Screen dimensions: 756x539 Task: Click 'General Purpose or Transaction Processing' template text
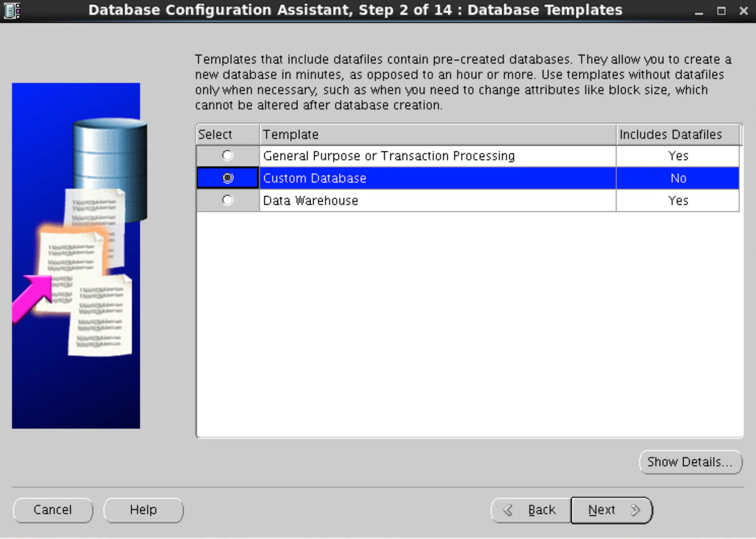pos(389,156)
